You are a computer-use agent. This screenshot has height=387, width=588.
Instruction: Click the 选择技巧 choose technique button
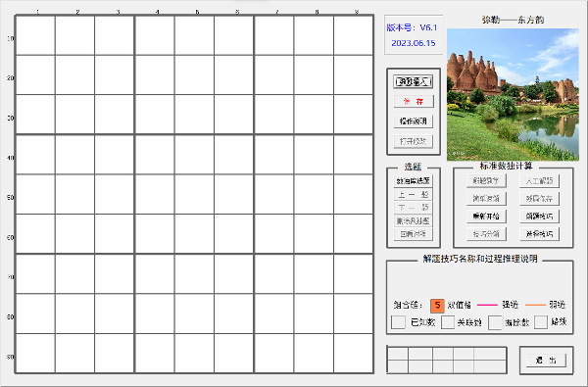click(x=539, y=234)
